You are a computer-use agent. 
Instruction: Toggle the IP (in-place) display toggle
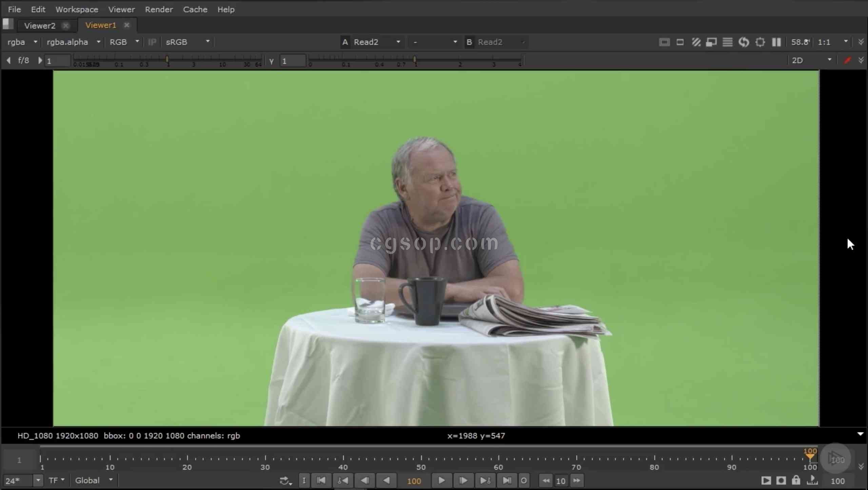(152, 42)
